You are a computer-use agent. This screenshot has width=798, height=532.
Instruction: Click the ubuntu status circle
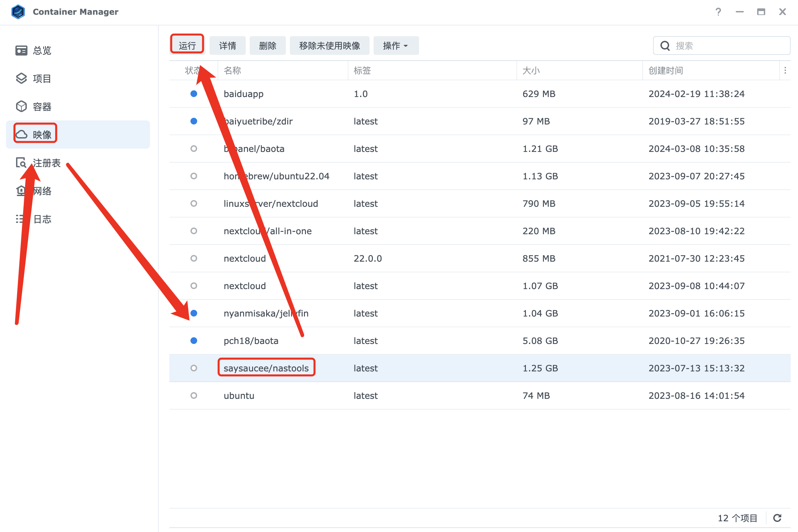tap(194, 395)
